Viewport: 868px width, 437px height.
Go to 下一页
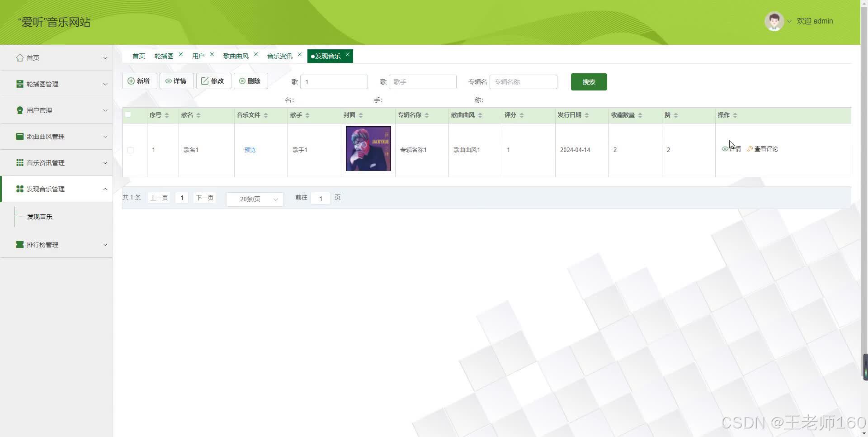205,198
